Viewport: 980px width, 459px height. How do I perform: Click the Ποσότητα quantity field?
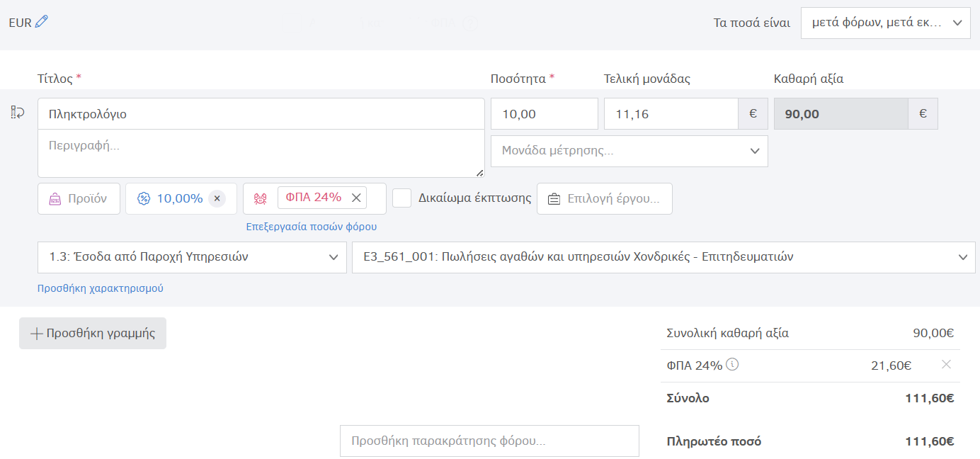[x=544, y=113]
